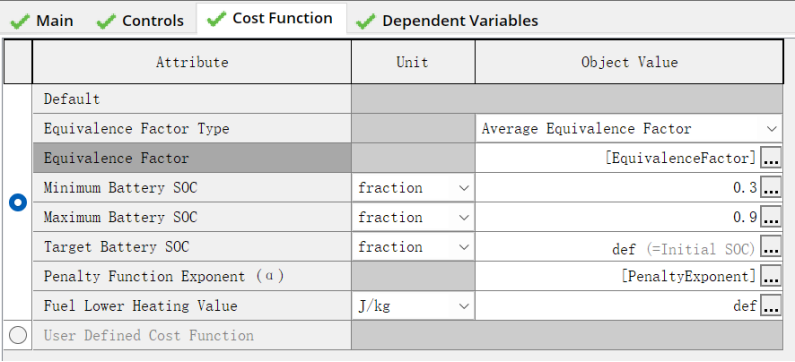Click the ellipsis button for Target Battery SOC
Image resolution: width=795 pixels, height=362 pixels.
tap(771, 247)
